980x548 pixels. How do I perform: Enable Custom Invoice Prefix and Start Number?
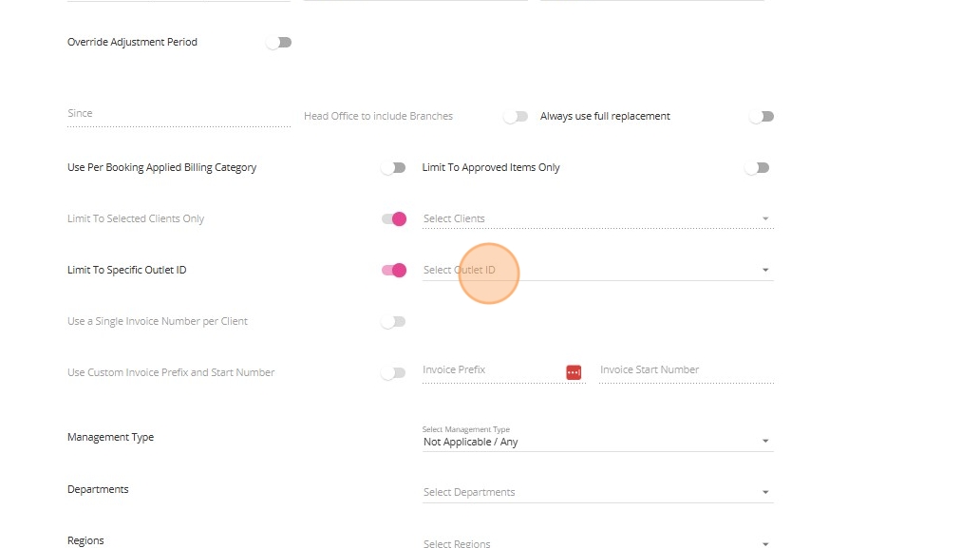(x=393, y=372)
